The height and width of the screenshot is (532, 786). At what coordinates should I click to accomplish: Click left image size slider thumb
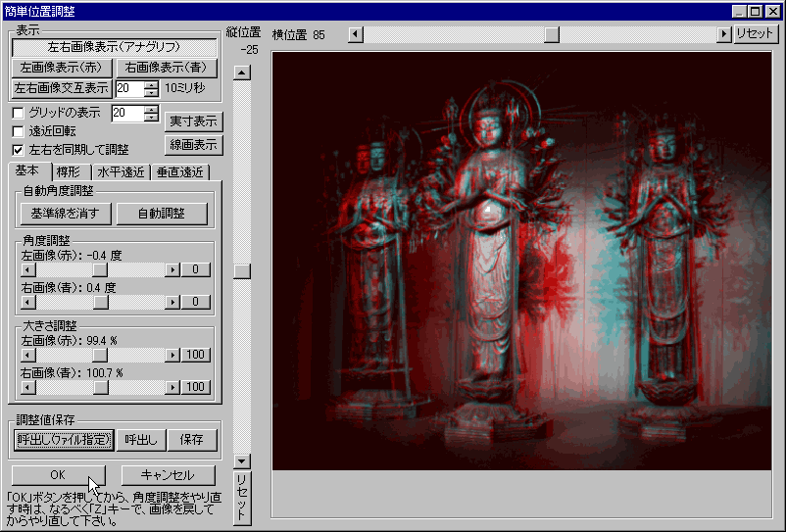[100, 356]
